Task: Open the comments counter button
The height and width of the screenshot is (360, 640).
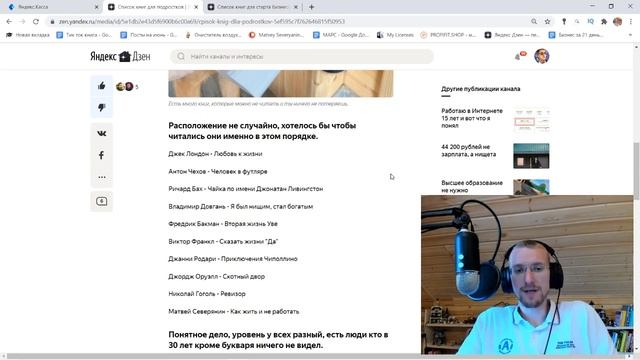Action: (102, 201)
